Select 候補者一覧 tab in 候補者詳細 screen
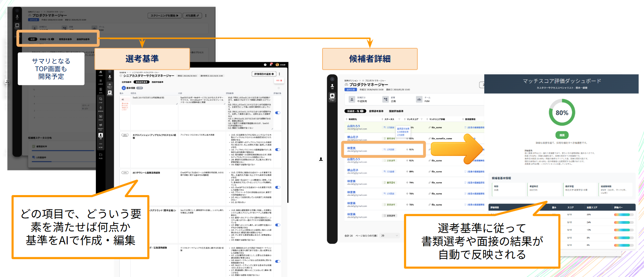 (355, 111)
